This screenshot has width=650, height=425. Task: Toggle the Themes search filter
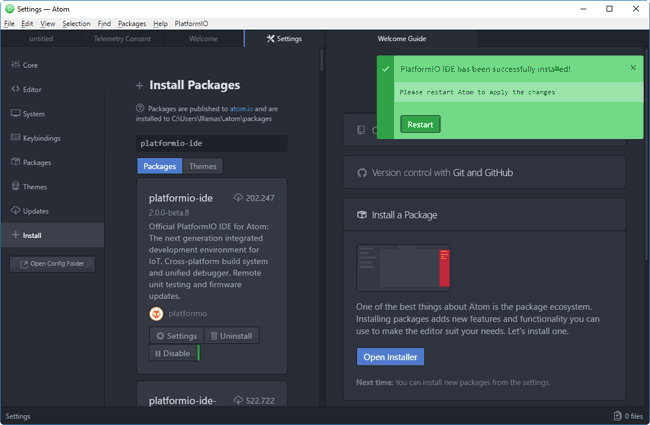pyautogui.click(x=203, y=166)
